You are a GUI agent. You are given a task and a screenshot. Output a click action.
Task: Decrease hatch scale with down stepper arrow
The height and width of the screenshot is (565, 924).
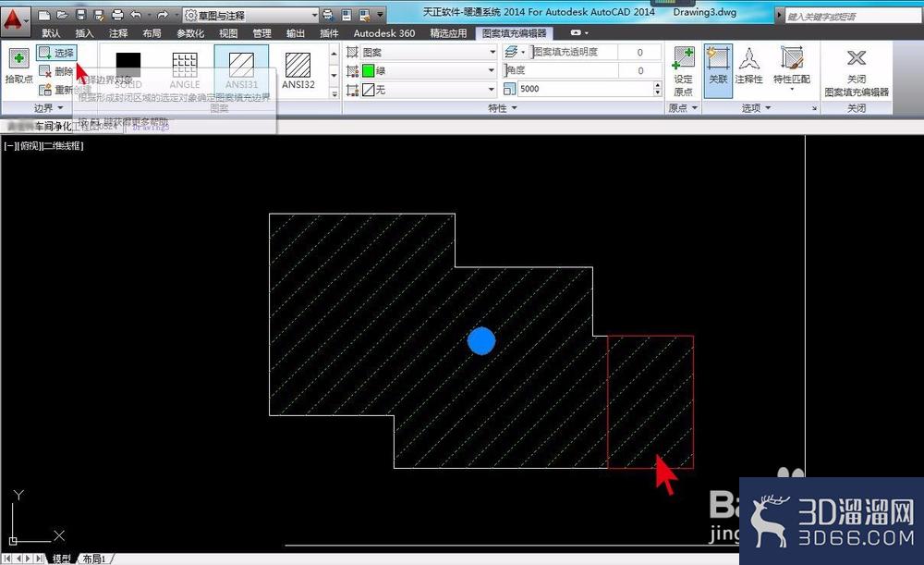[658, 92]
